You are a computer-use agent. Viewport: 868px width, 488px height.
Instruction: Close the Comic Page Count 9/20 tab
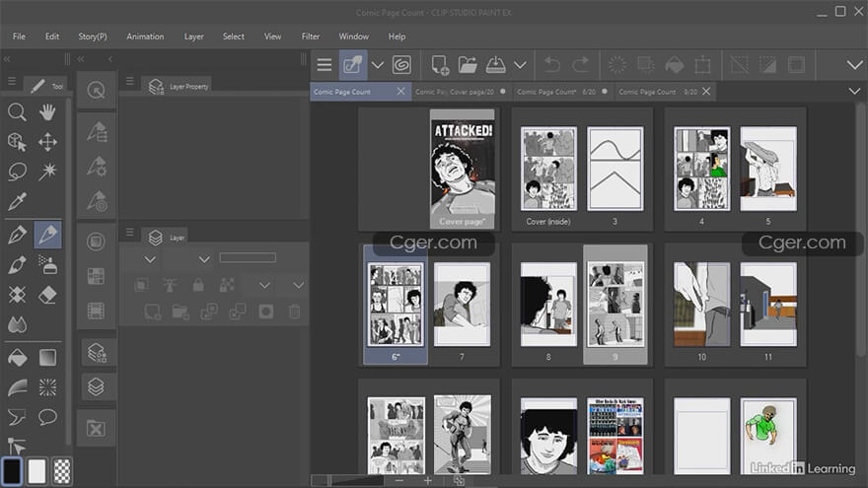(706, 92)
